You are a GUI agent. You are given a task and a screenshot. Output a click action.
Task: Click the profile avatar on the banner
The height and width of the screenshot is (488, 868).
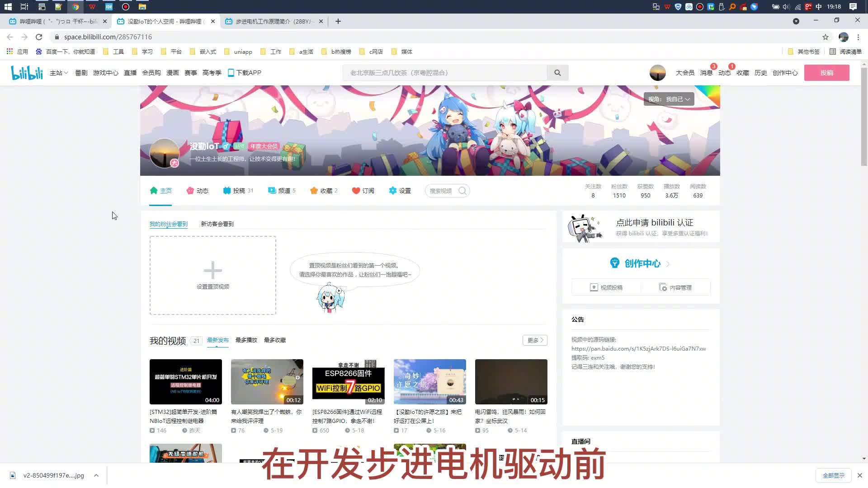tap(164, 153)
